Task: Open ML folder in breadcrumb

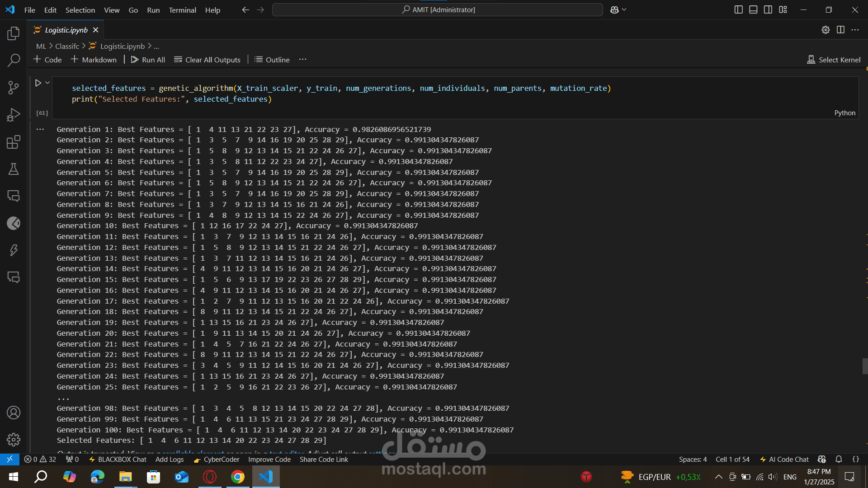Action: [41, 46]
